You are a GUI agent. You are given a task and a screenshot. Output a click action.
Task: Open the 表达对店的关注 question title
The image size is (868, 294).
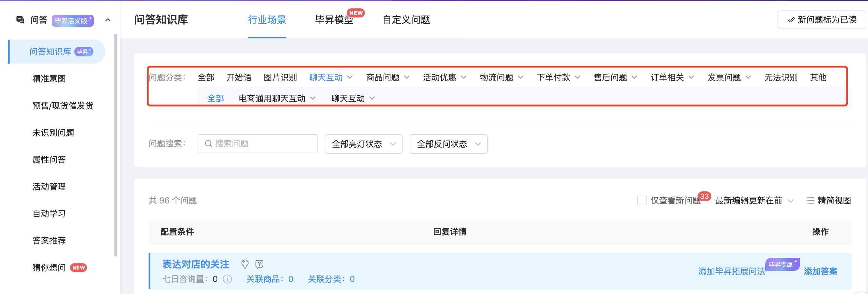(x=196, y=264)
